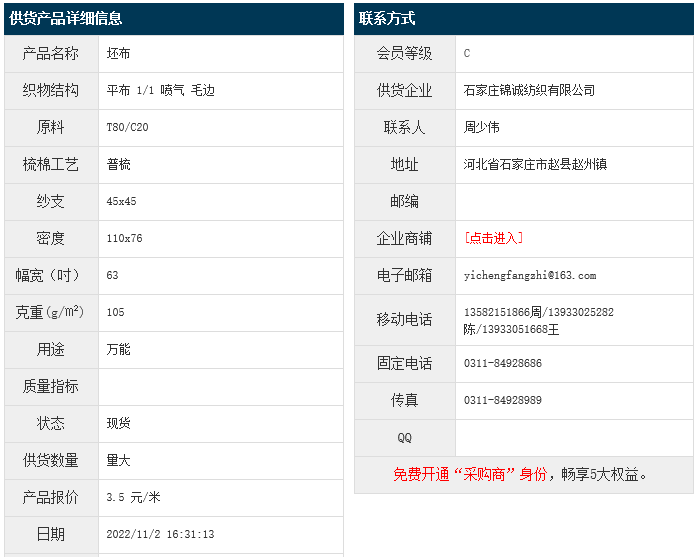Screen dimensions: 697x557
Task: Click the yarn count value 45x45
Action: [x=121, y=201]
